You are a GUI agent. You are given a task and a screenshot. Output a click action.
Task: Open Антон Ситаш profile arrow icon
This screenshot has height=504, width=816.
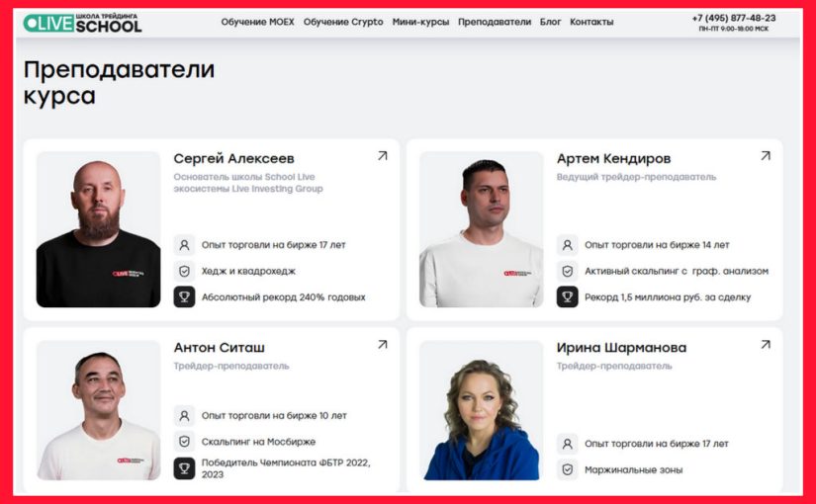383,344
